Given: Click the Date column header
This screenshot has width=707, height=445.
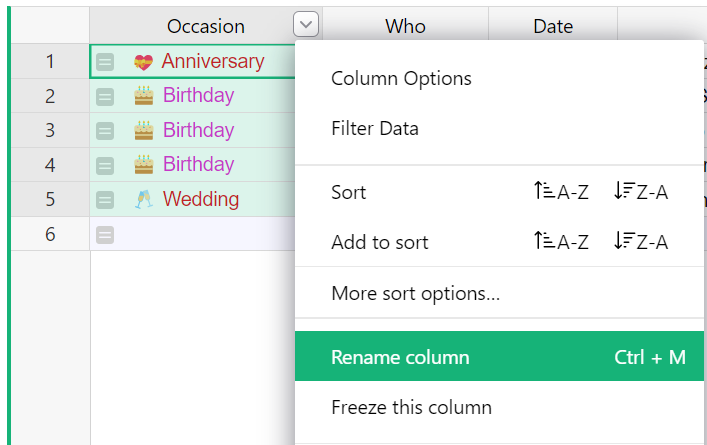Looking at the screenshot, I should pos(553,26).
